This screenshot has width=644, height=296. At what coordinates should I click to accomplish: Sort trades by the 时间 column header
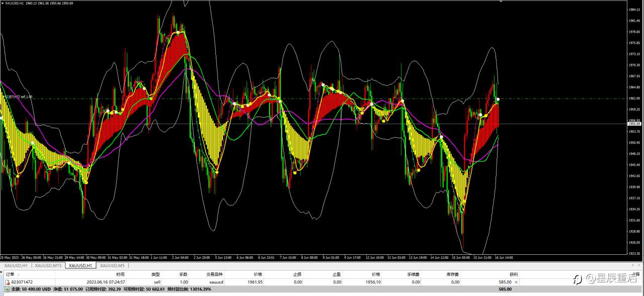click(x=120, y=275)
